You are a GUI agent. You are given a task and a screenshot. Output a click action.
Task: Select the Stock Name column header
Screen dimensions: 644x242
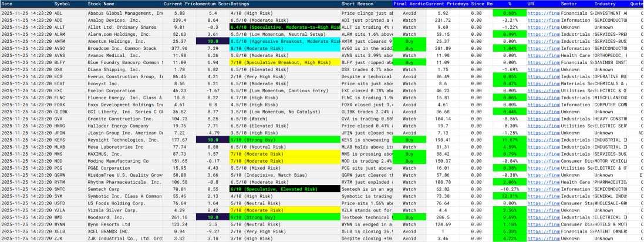click(x=124, y=4)
